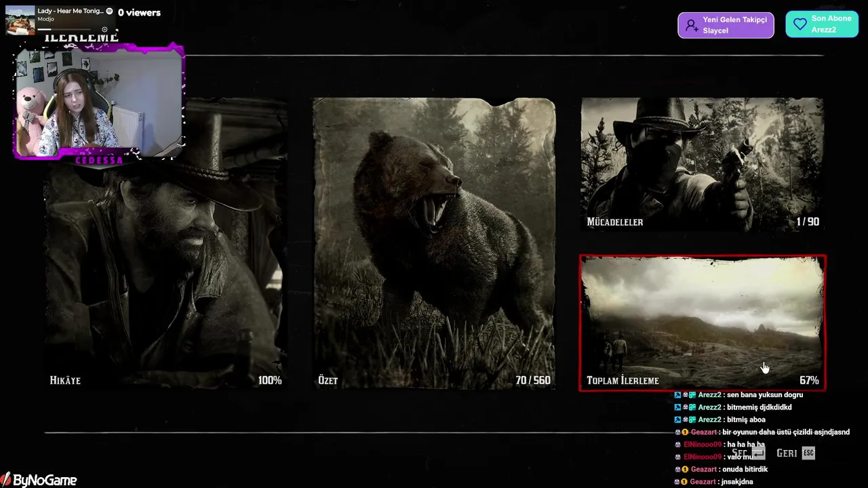Click the Özet 70 / 560 value
The width and height of the screenshot is (868, 488).
tap(533, 380)
